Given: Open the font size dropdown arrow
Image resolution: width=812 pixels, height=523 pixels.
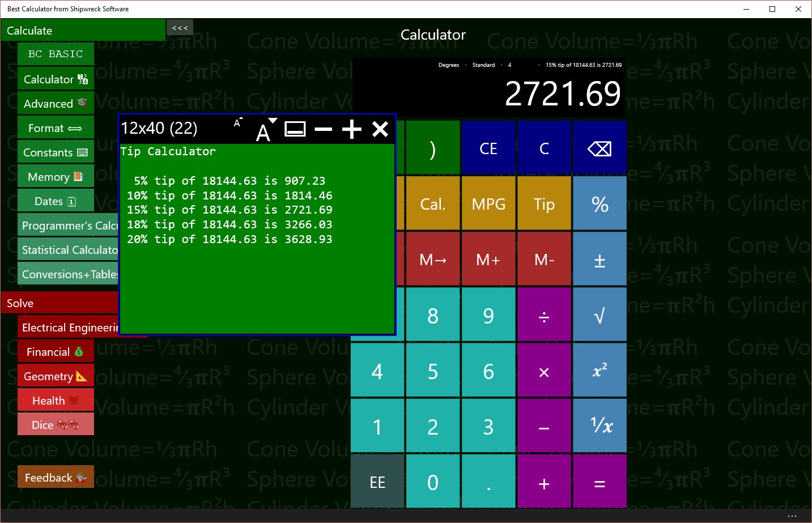Looking at the screenshot, I should pyautogui.click(x=273, y=120).
